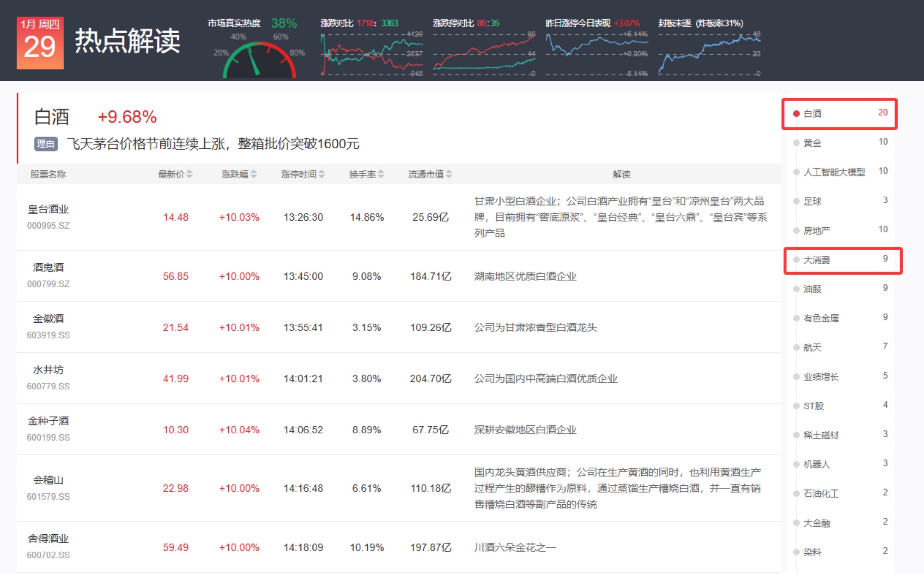Image resolution: width=924 pixels, height=574 pixels.
Task: Select 白酒 in the sidebar list
Action: click(x=812, y=114)
